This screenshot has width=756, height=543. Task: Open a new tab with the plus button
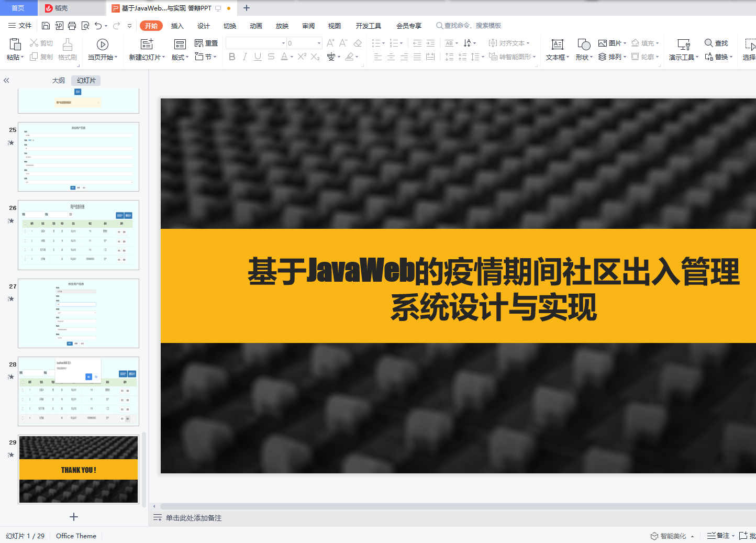tap(247, 8)
